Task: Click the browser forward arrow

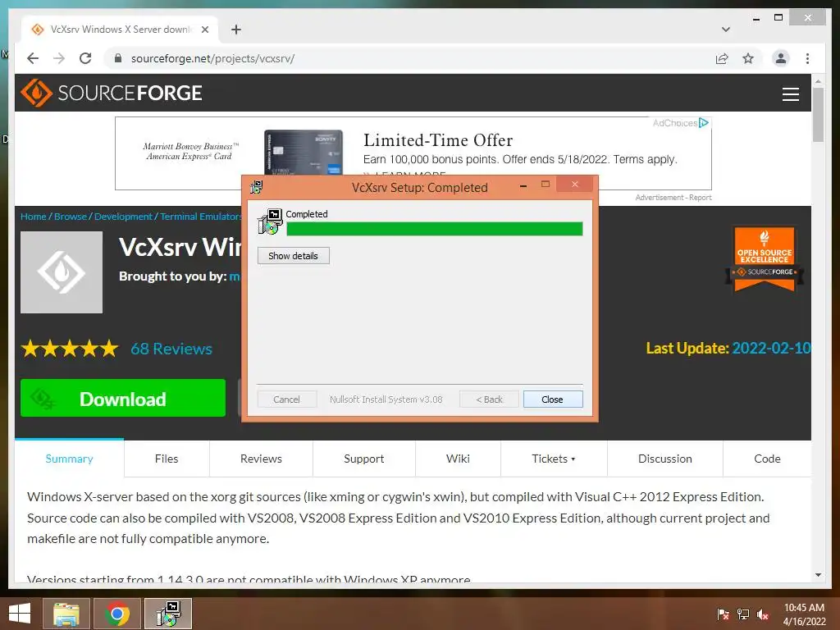Action: [x=59, y=58]
